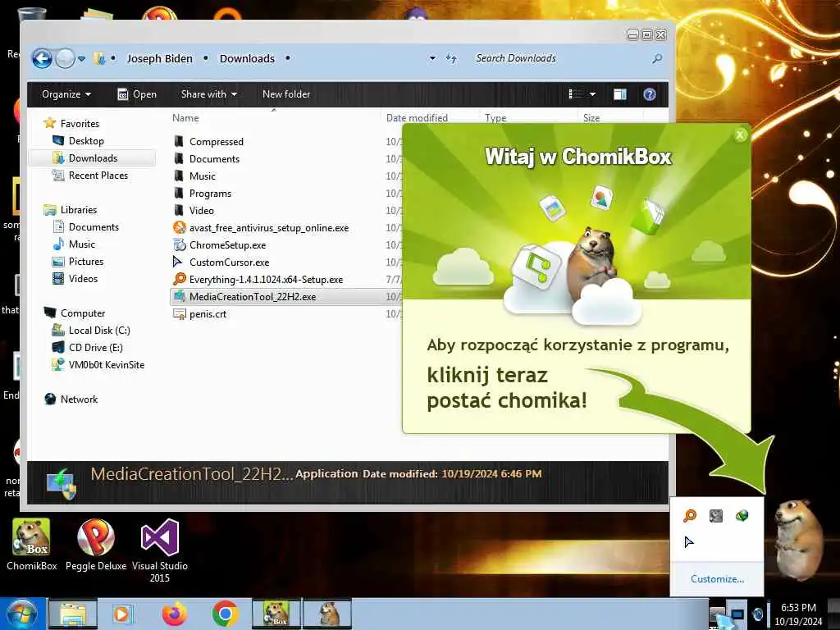The height and width of the screenshot is (630, 840).
Task: Open the Share with menu
Action: click(209, 94)
